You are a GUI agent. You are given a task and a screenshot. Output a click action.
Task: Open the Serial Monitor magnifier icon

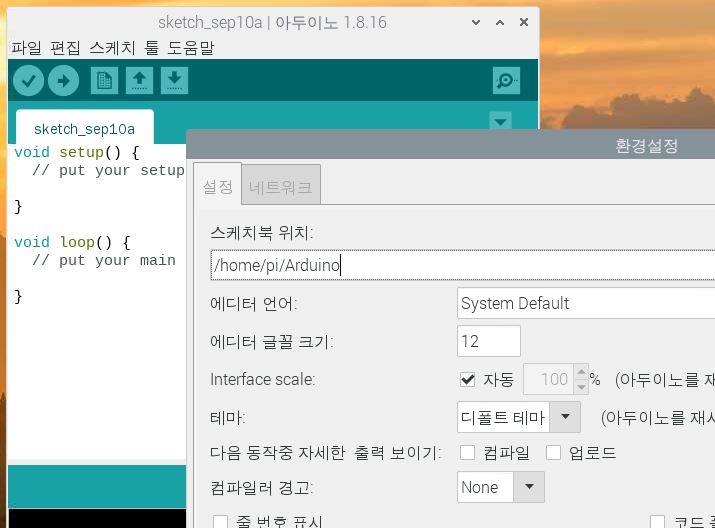[x=506, y=81]
